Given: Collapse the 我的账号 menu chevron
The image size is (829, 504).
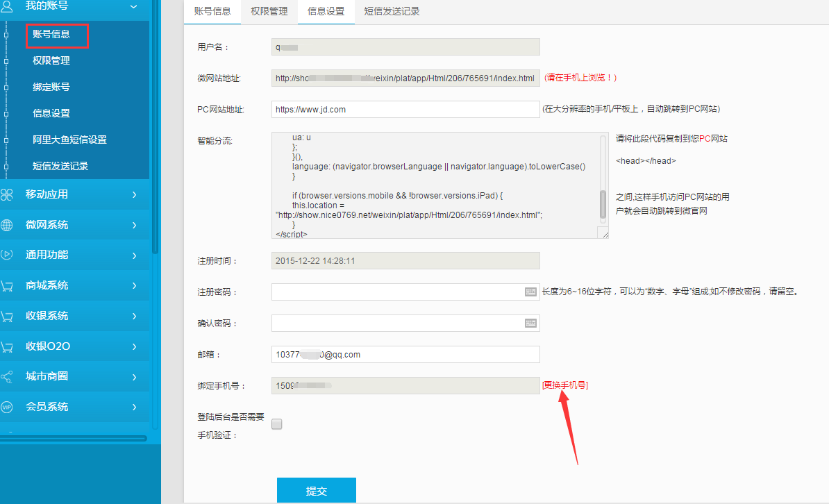Looking at the screenshot, I should point(134,6).
